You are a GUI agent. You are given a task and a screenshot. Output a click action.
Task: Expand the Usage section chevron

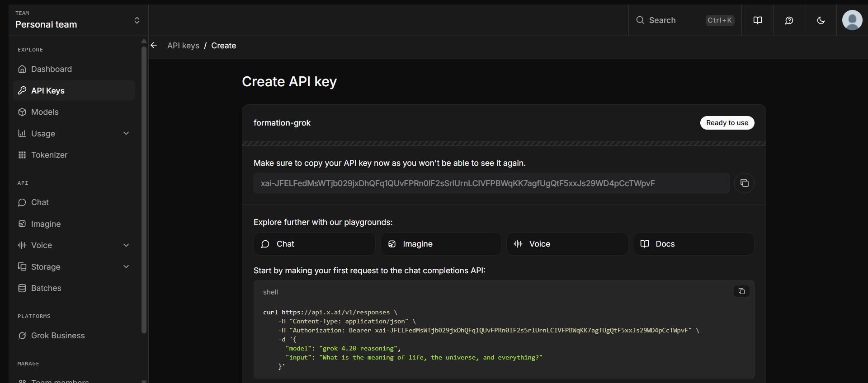[x=126, y=133]
